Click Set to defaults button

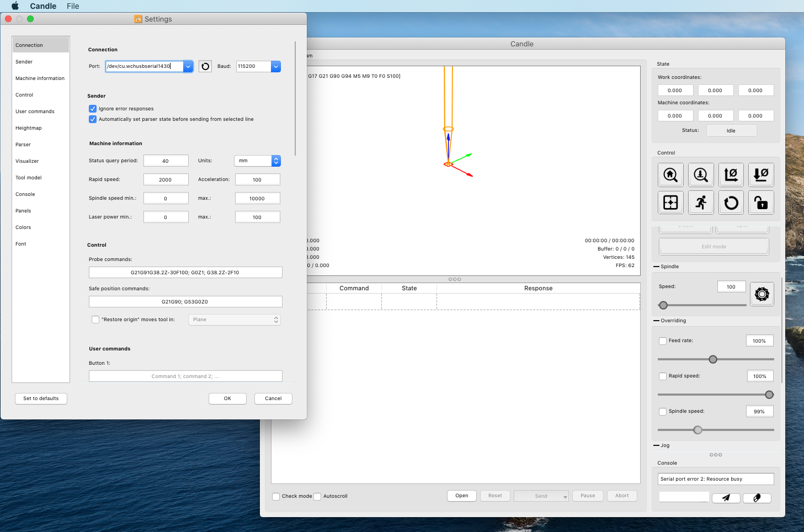[41, 398]
